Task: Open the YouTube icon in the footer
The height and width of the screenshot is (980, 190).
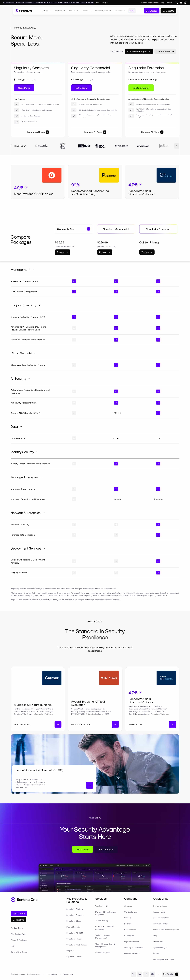Action: point(152,974)
